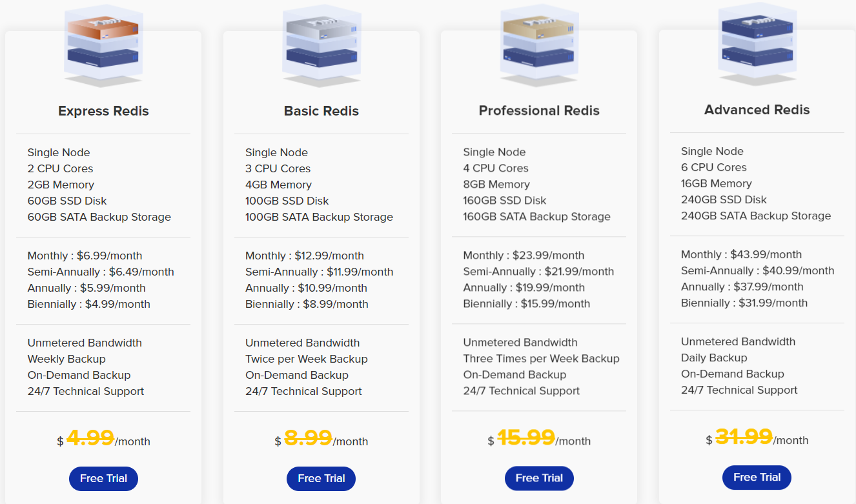Click the Advanced Redis plan title
Viewport: 856px width, 504px height.
point(757,110)
